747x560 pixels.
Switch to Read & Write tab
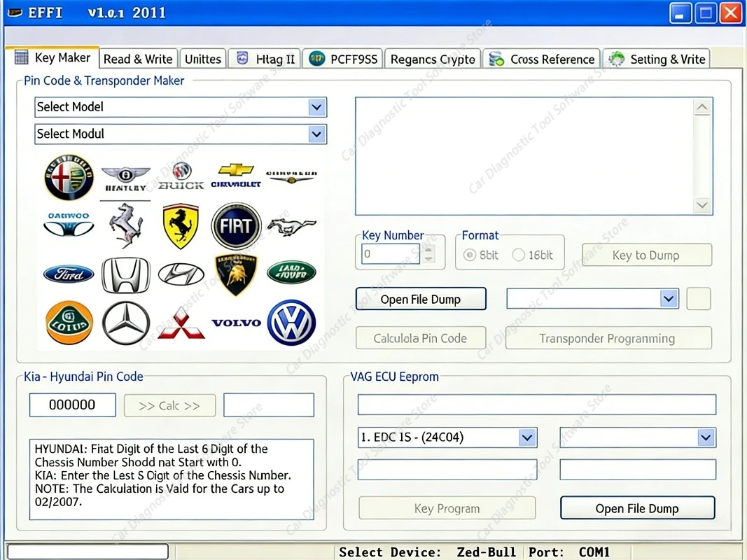click(x=138, y=59)
